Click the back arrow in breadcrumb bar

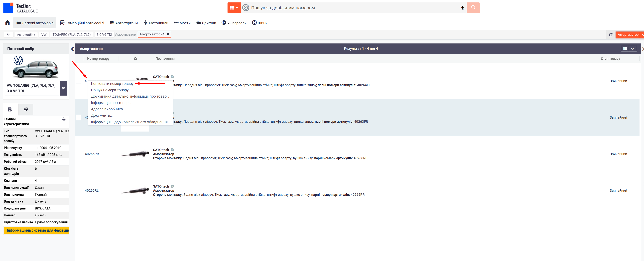pyautogui.click(x=9, y=34)
